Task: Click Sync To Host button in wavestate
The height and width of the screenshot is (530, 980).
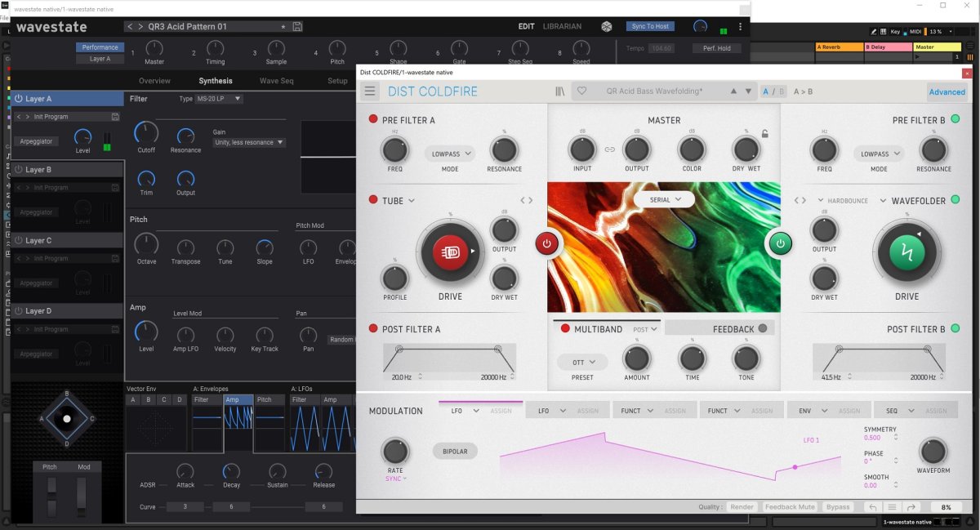Action: click(650, 26)
